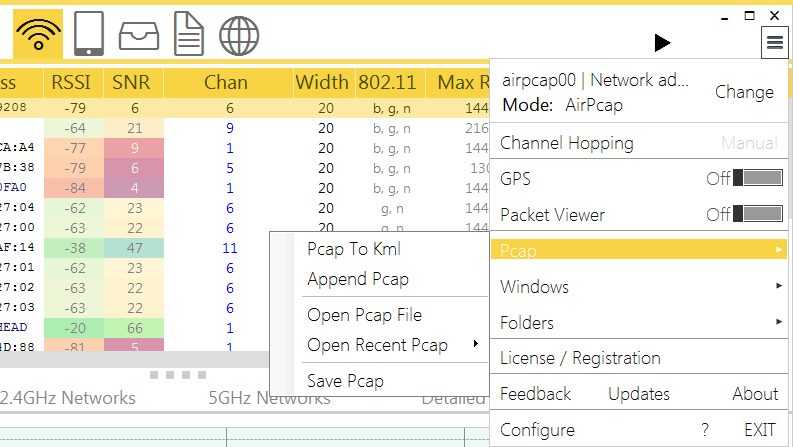Click channel 11 cell
This screenshot has height=447, width=793.
coord(230,248)
